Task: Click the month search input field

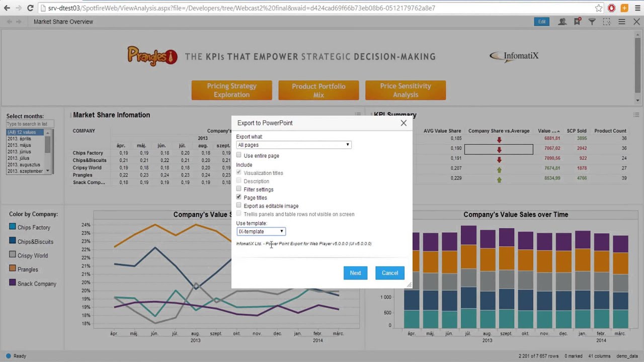Action: pyautogui.click(x=30, y=124)
